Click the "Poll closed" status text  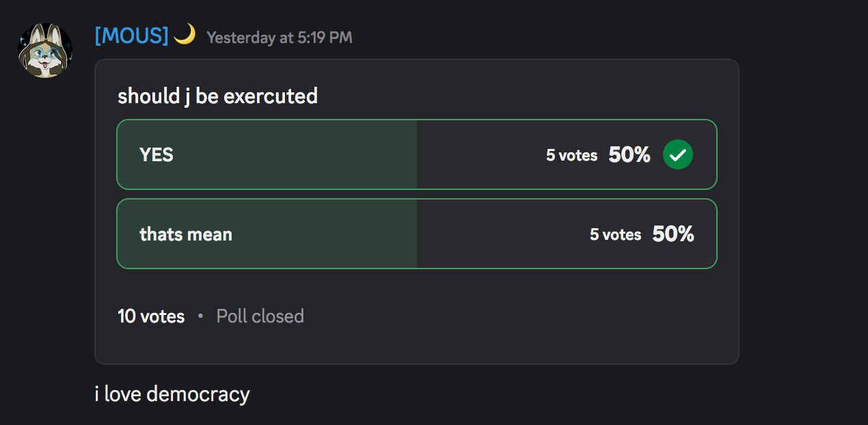260,316
